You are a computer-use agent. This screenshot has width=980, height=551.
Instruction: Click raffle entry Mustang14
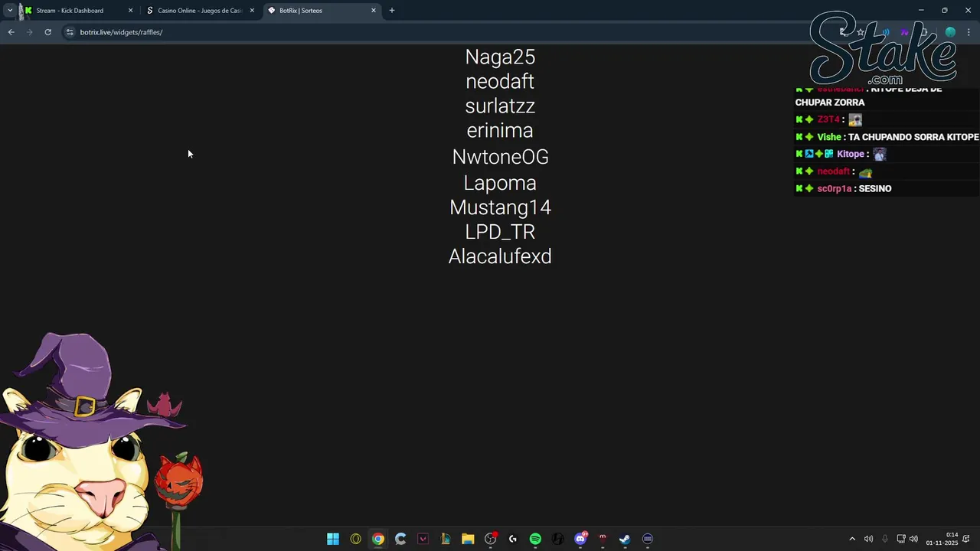(x=500, y=207)
